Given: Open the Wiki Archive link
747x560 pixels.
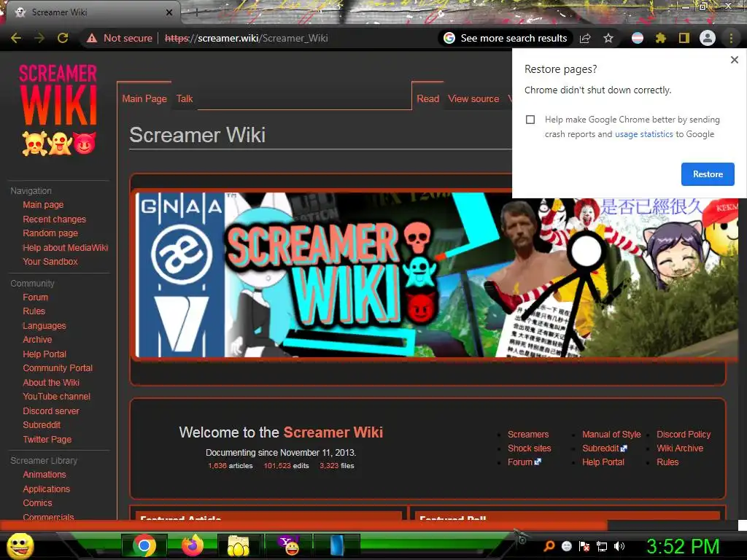Looking at the screenshot, I should tap(680, 448).
